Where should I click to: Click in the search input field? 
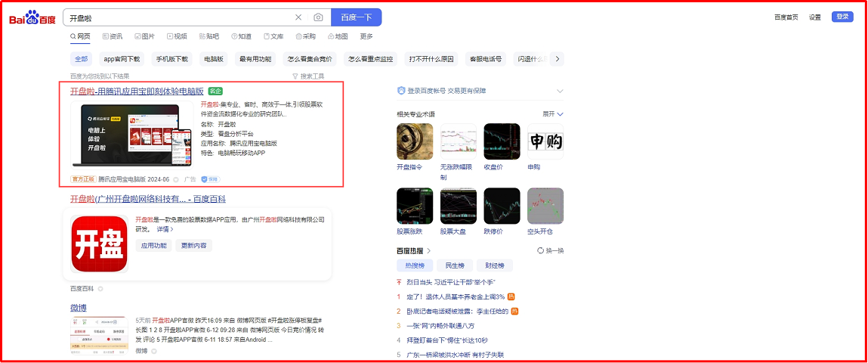click(180, 17)
